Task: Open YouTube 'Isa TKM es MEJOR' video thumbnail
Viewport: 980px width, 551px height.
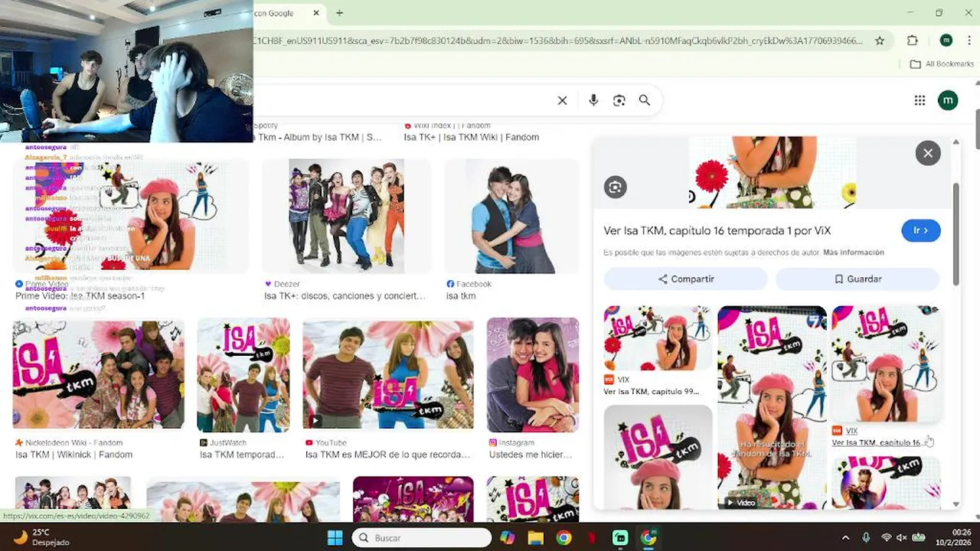Action: (x=388, y=374)
